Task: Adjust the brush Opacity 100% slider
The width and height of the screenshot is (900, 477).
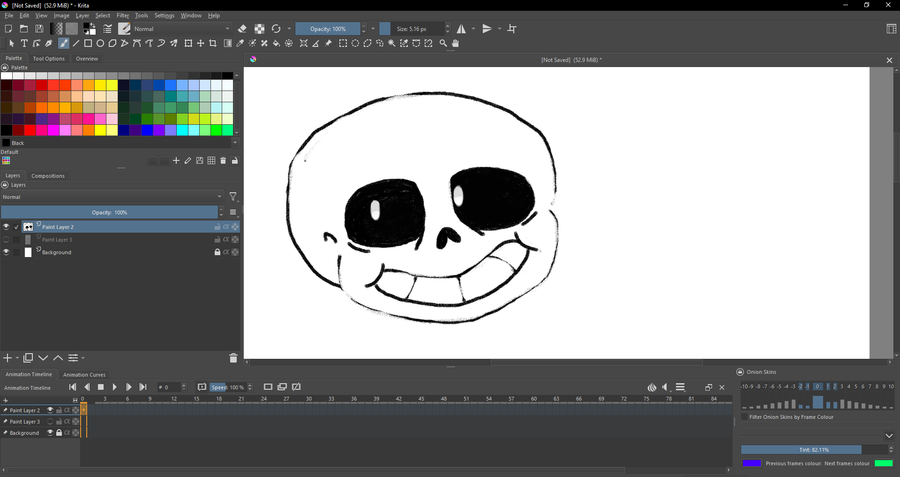Action: pyautogui.click(x=328, y=29)
